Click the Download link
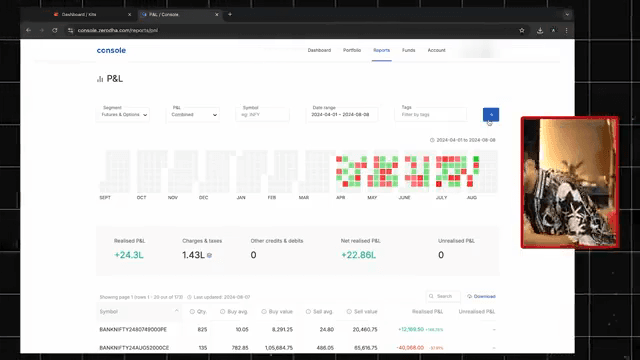Viewport: 640px width, 360px height. click(481, 296)
